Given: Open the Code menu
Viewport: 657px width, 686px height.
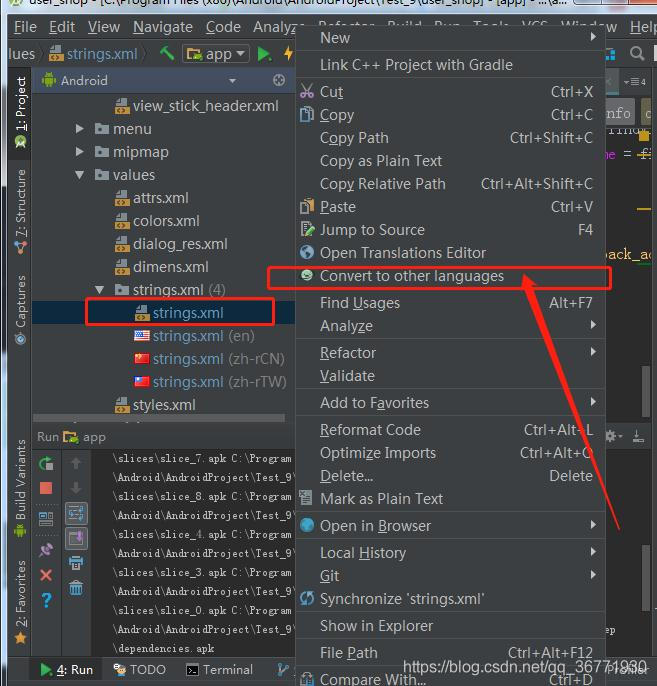Looking at the screenshot, I should point(223,27).
